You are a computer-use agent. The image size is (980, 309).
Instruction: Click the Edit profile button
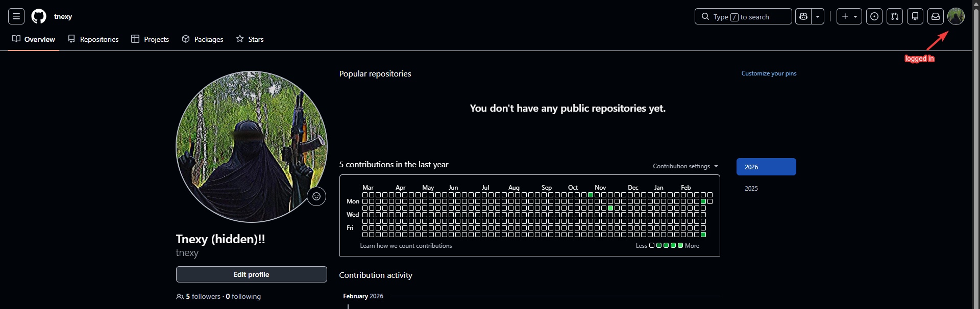251,274
